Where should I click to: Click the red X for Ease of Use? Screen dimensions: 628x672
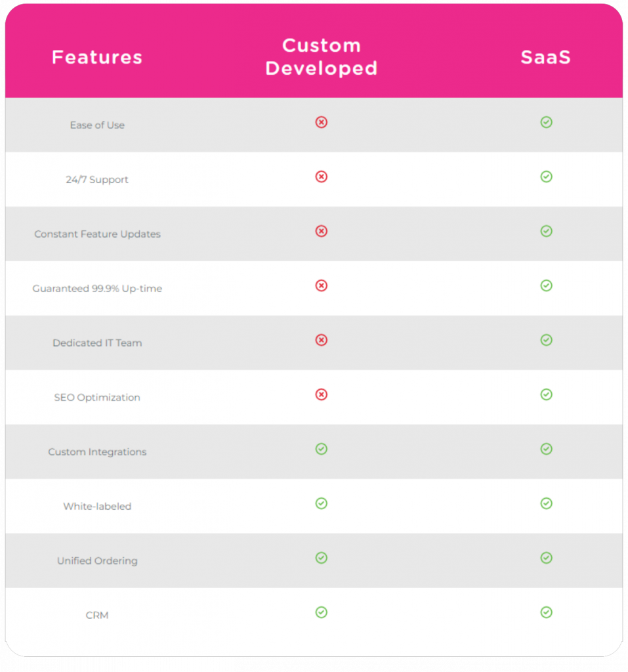click(321, 123)
